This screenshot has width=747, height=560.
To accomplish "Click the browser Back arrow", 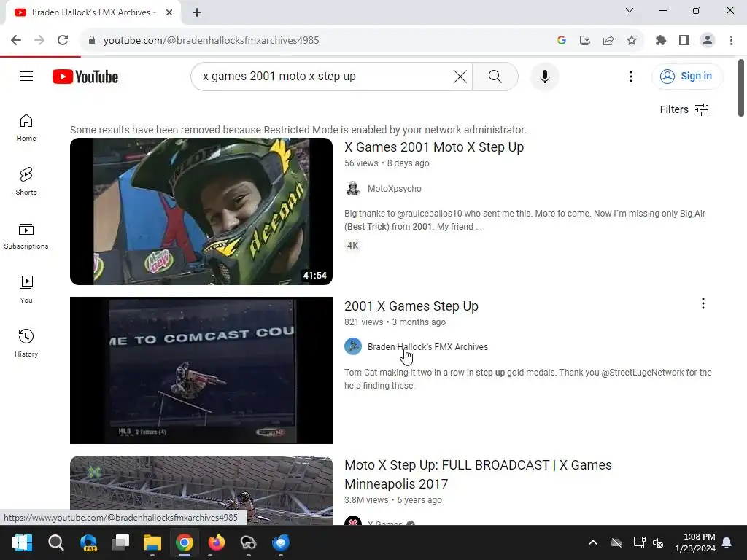I will pyautogui.click(x=16, y=40).
